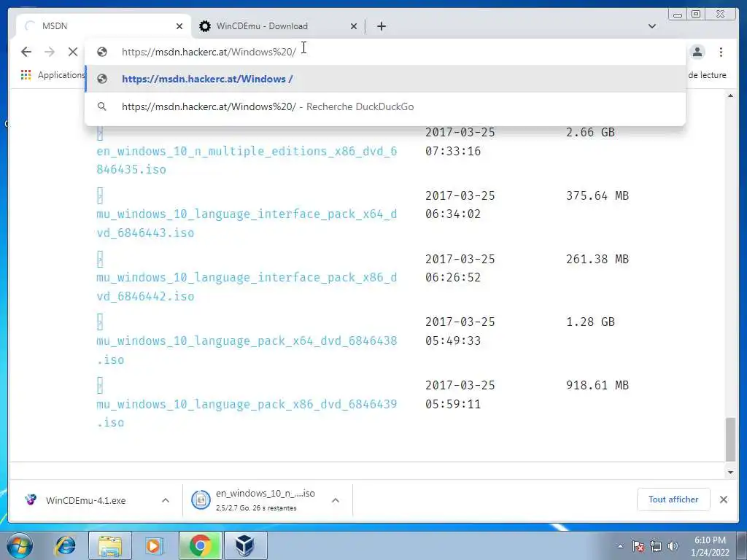Click the forward navigation arrow
The width and height of the screenshot is (747, 560).
pyautogui.click(x=50, y=52)
